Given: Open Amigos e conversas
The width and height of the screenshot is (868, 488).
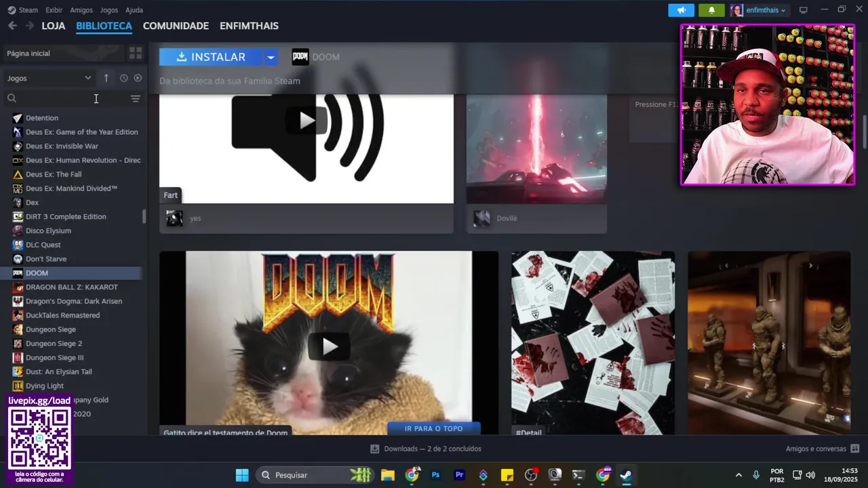Looking at the screenshot, I should point(816,449).
